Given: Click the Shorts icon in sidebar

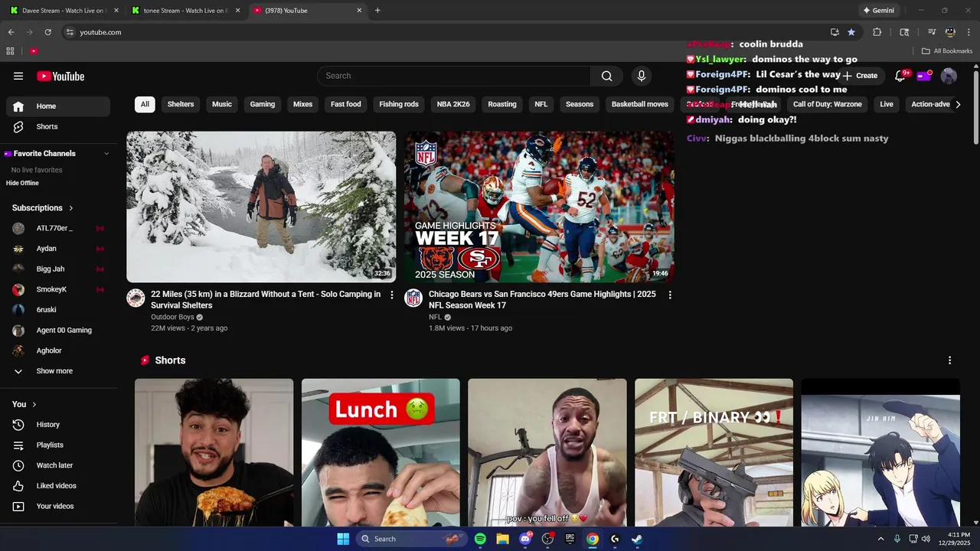Looking at the screenshot, I should tap(18, 126).
